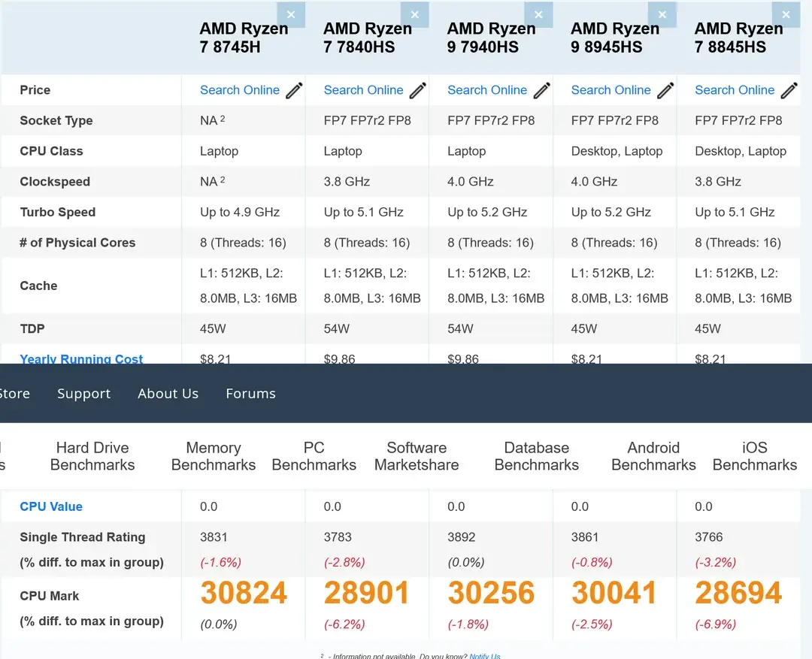Click the Notify Us link
Screen dimensions: 812x659
pyautogui.click(x=485, y=655)
